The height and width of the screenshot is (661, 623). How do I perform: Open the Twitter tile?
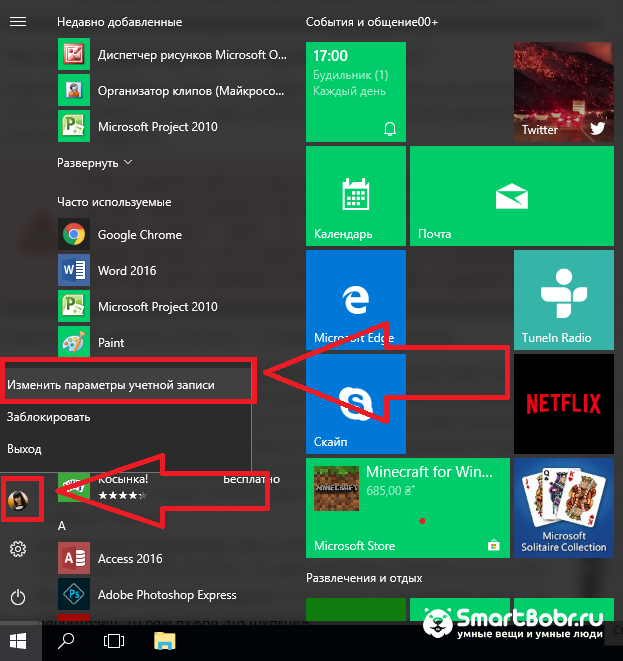(564, 92)
